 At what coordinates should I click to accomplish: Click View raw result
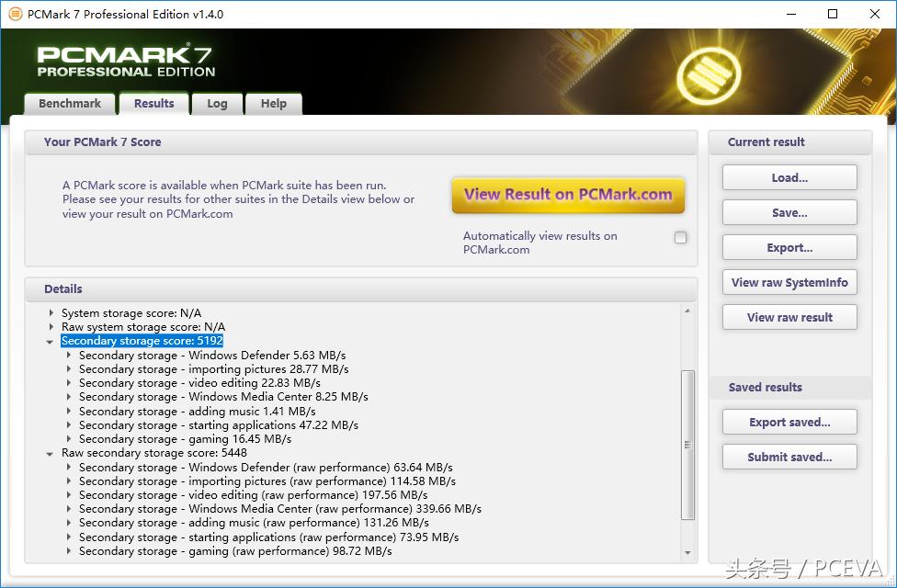tap(789, 317)
